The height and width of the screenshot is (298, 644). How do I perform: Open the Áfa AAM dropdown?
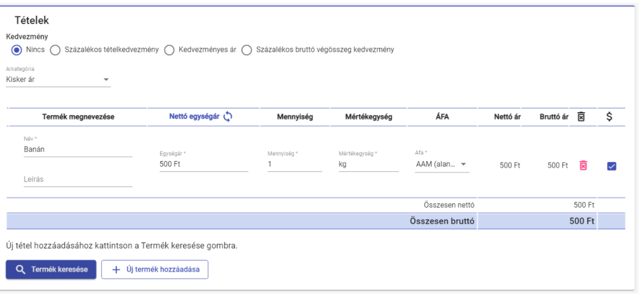pyautogui.click(x=442, y=164)
